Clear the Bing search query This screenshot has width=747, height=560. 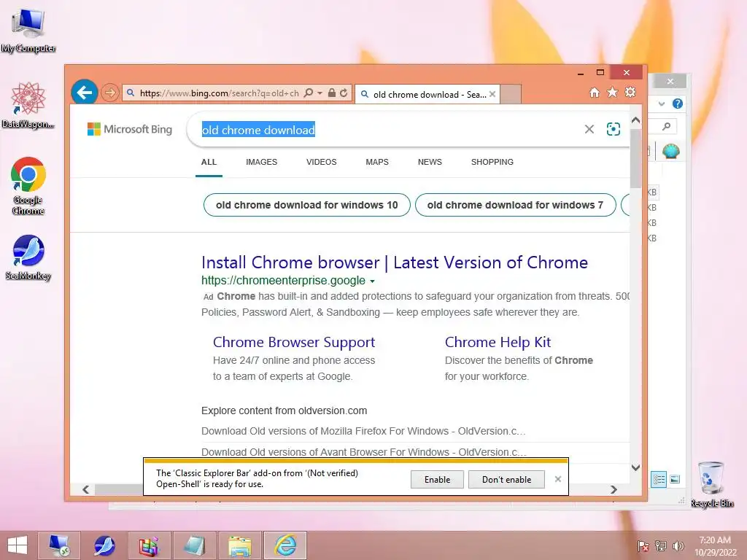point(589,129)
